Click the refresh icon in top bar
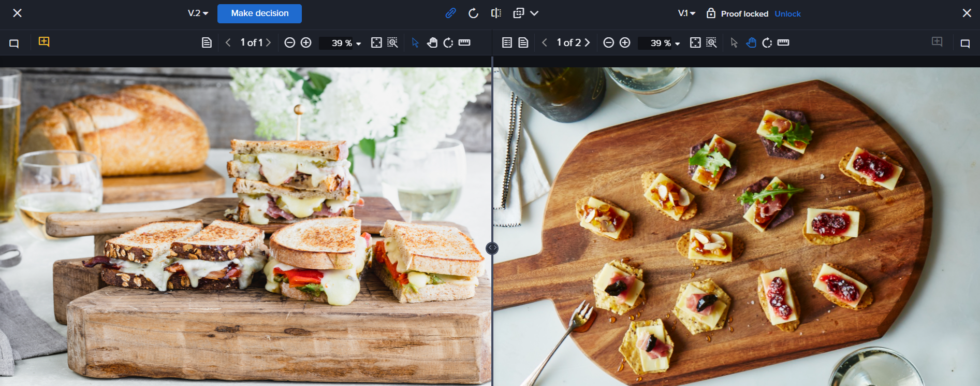 tap(473, 13)
